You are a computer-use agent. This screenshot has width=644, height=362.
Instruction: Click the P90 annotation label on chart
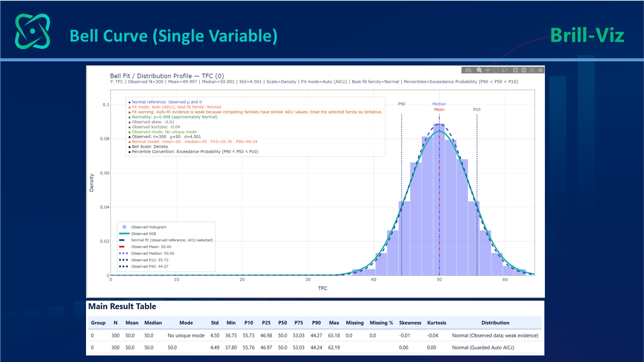pos(401,104)
